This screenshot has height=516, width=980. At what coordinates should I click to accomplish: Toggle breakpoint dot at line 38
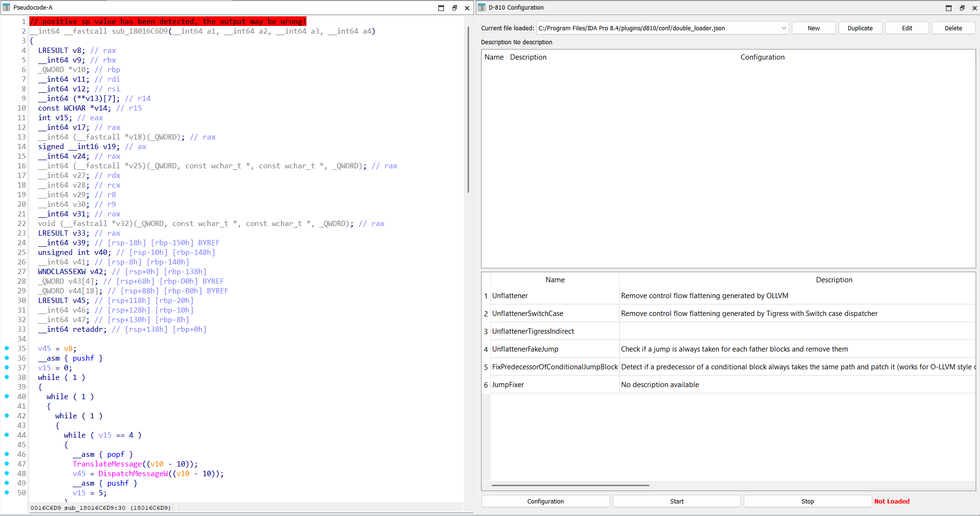tap(7, 377)
